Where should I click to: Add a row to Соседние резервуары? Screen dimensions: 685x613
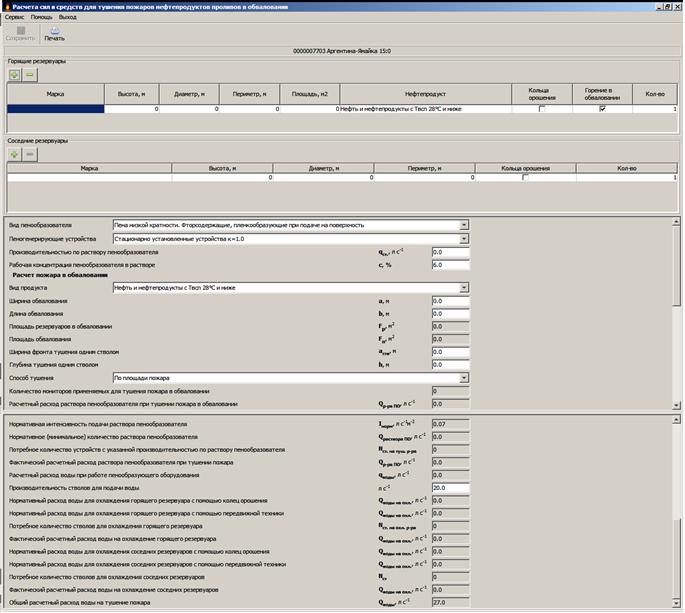click(15, 154)
